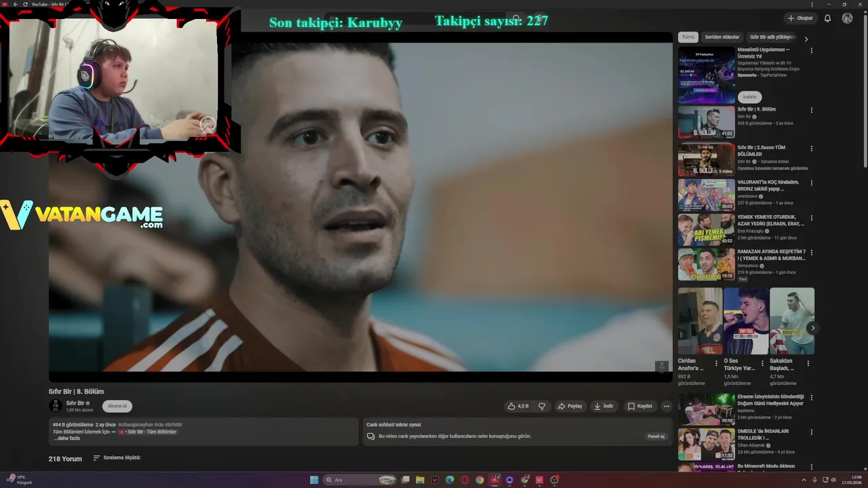Show hidden system tray icons
Viewport: 868px width, 488px height.
click(x=804, y=480)
